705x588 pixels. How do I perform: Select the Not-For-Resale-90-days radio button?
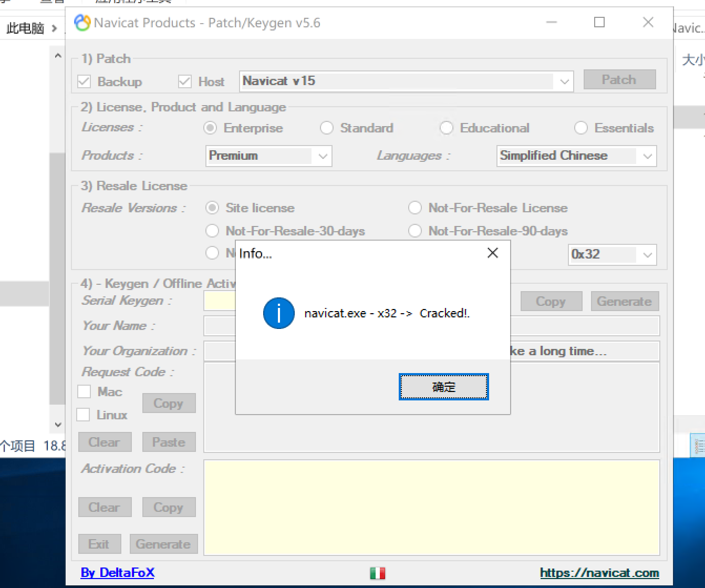(x=415, y=231)
